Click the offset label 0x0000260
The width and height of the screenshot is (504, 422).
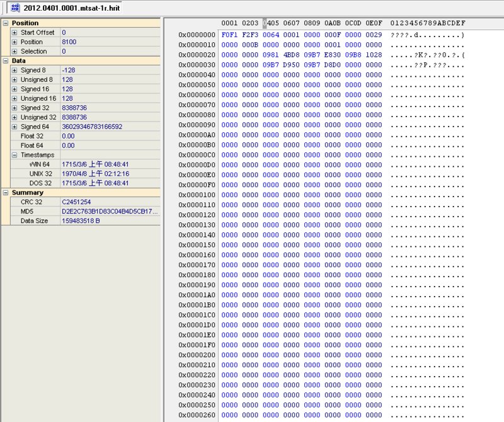pyautogui.click(x=197, y=415)
